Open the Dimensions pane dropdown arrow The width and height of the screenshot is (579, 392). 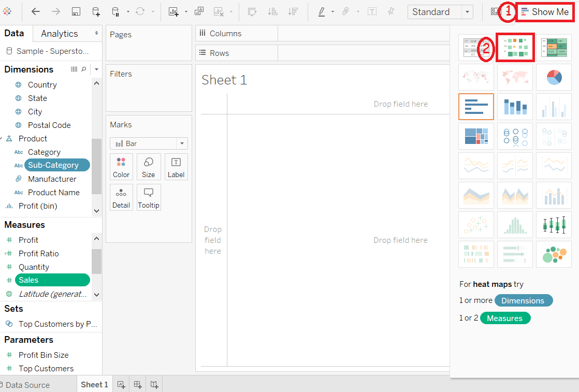click(96, 69)
